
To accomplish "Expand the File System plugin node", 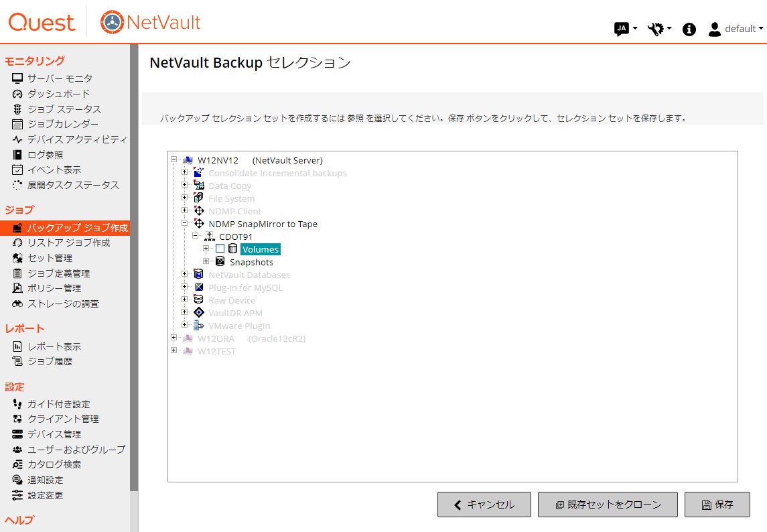I will (184, 197).
